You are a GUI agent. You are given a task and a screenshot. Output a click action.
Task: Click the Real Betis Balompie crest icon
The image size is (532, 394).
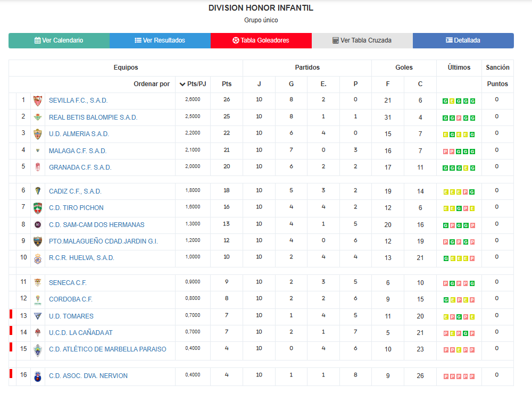point(38,118)
